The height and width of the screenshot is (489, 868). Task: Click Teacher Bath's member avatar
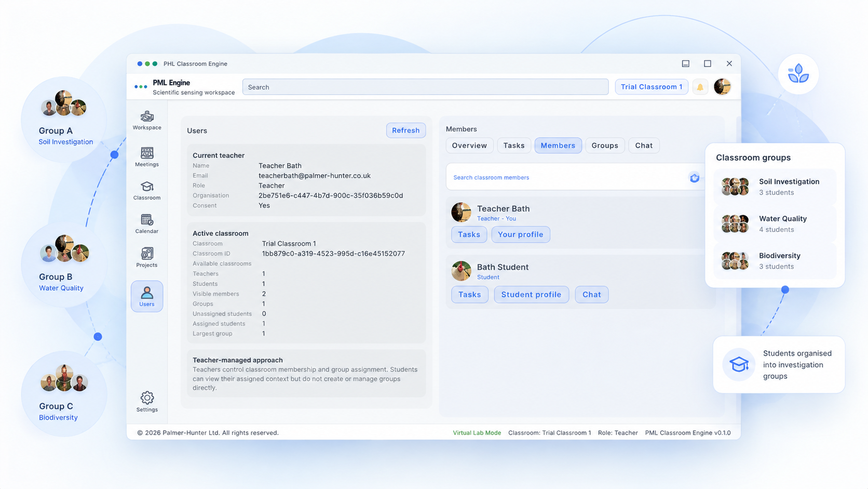pos(461,212)
